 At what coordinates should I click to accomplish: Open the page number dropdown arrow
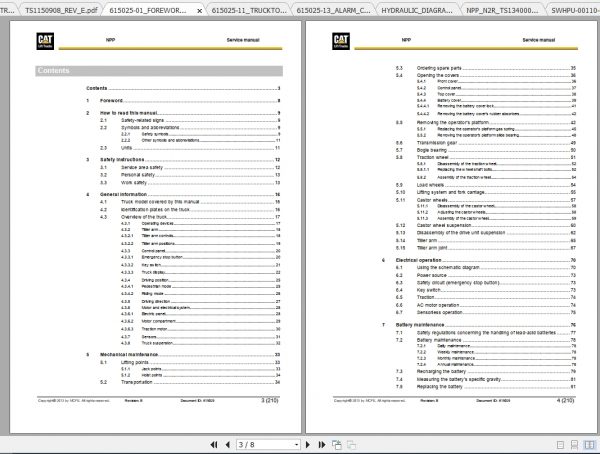(x=296, y=444)
